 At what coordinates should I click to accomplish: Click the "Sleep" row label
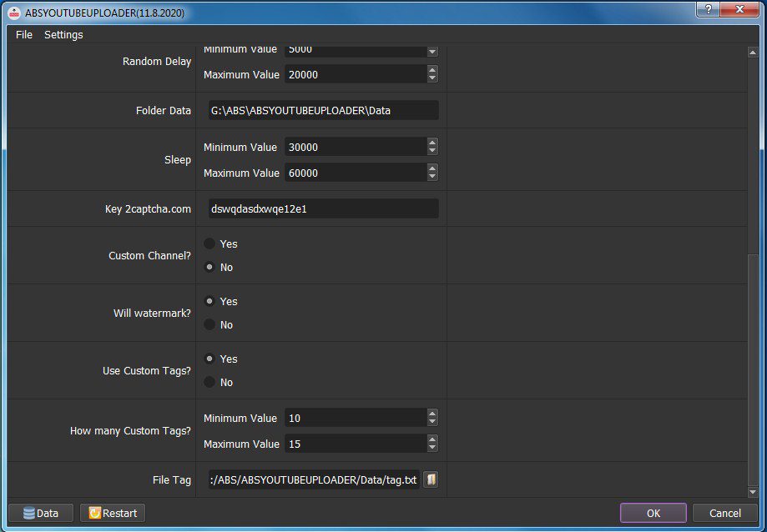(178, 160)
